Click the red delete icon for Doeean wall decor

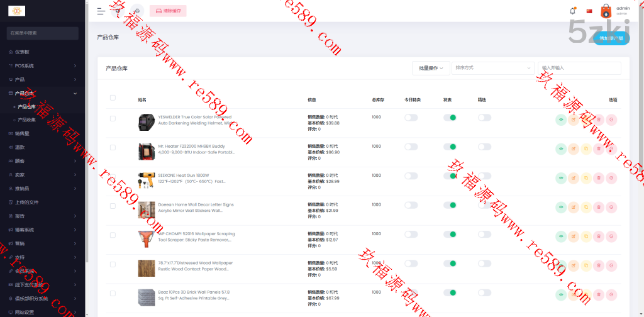click(599, 207)
